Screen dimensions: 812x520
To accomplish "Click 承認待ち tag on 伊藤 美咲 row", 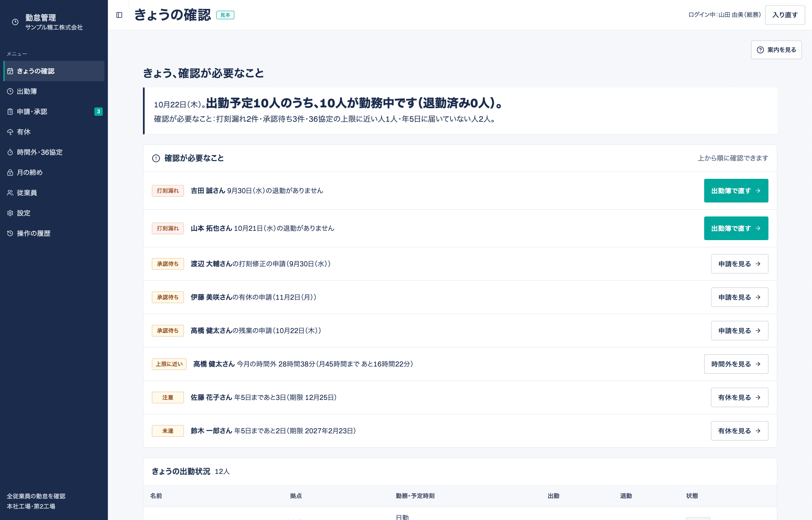I will point(168,297).
